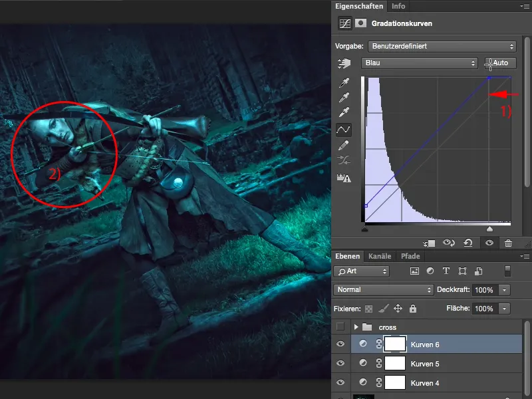Toggle the histogram clipping warning icon
The image size is (532, 399).
coord(343,178)
